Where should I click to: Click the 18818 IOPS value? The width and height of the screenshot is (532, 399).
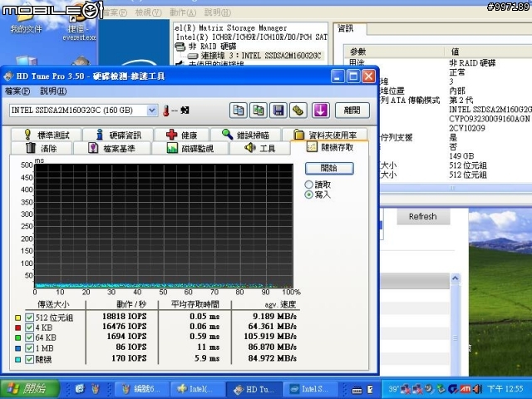pyautogui.click(x=125, y=317)
